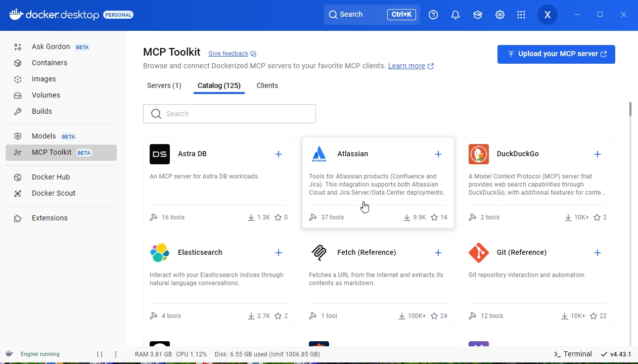Screen dimensions: 638x364
Task: Open the Fetch (Reference) card title
Action: click(367, 252)
